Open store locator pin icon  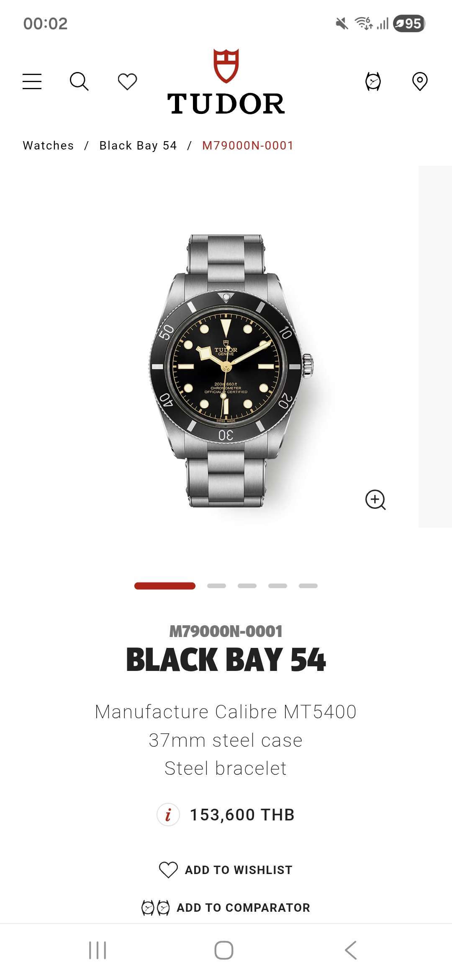point(420,81)
